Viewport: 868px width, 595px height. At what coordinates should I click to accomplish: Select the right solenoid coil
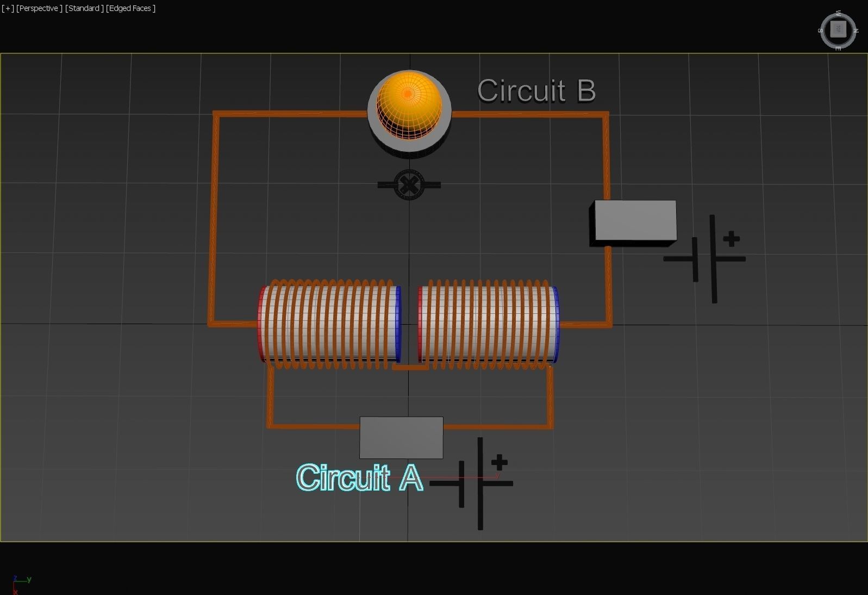click(x=488, y=325)
